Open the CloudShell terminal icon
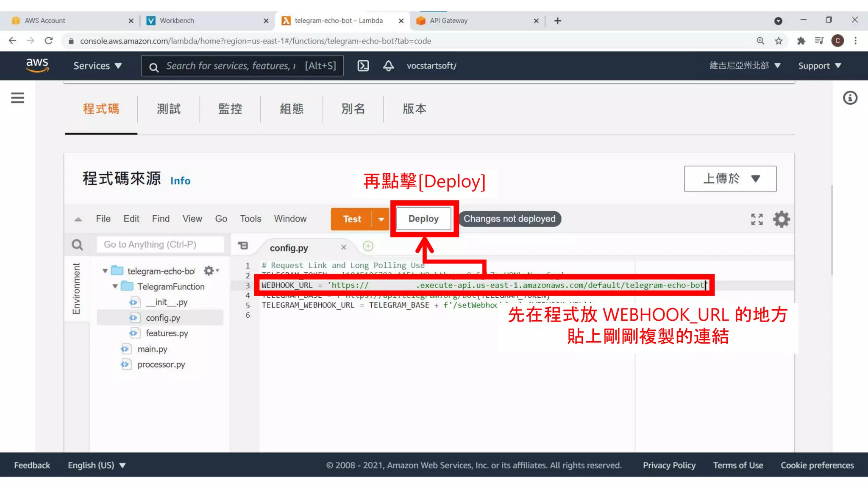The height and width of the screenshot is (488, 868). [363, 66]
